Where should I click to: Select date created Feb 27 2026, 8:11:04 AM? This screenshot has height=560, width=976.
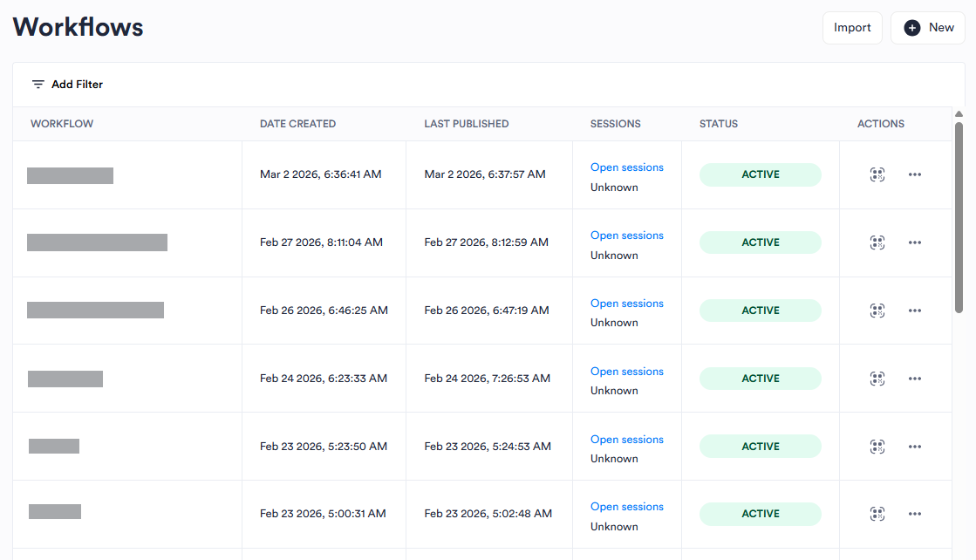(x=321, y=242)
